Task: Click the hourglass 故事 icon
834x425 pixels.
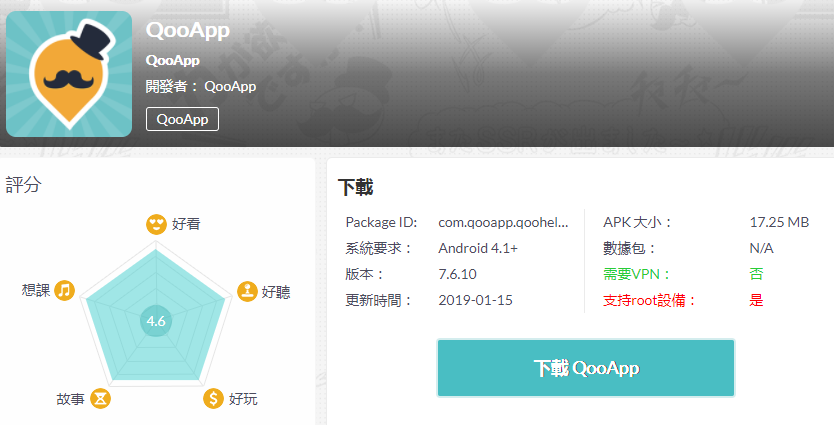Action: click(101, 398)
